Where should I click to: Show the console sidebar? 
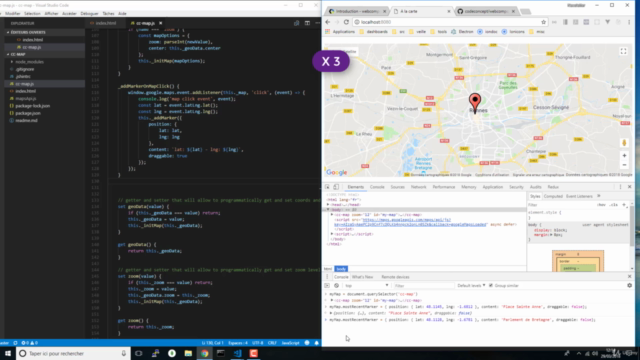click(x=327, y=286)
